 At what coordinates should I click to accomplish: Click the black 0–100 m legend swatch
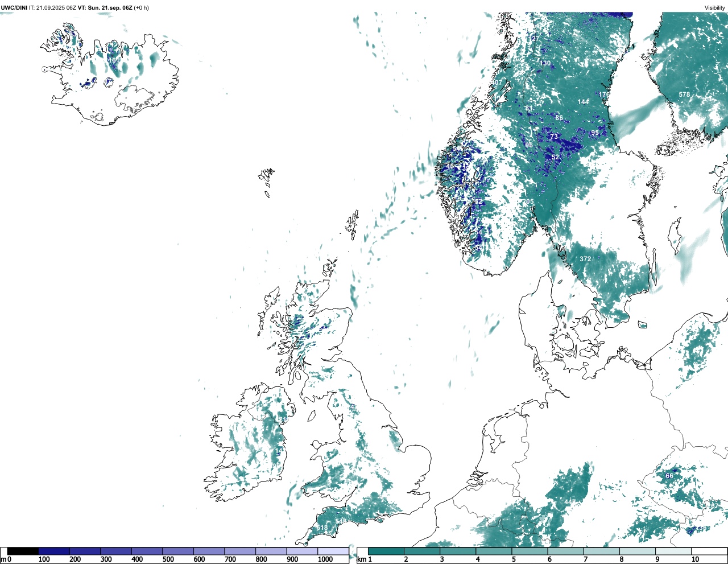pos(23,551)
